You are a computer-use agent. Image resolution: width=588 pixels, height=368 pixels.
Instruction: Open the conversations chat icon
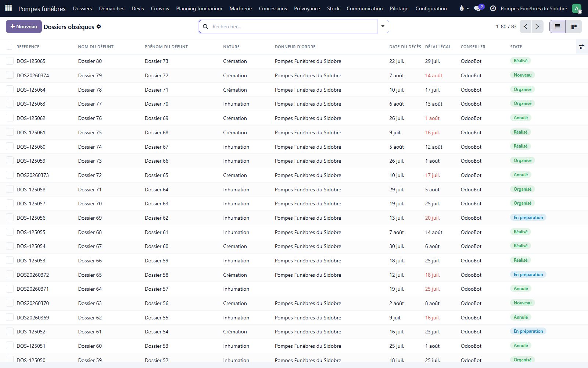pyautogui.click(x=477, y=8)
